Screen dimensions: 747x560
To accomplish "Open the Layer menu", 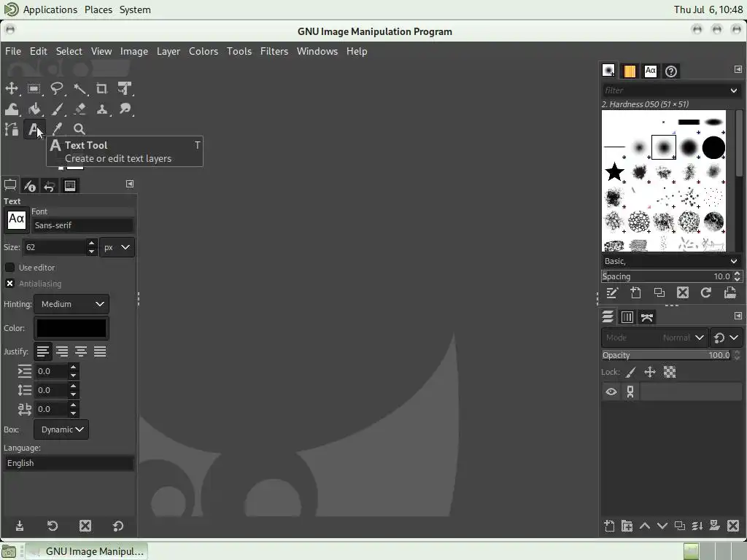I will click(x=169, y=52).
